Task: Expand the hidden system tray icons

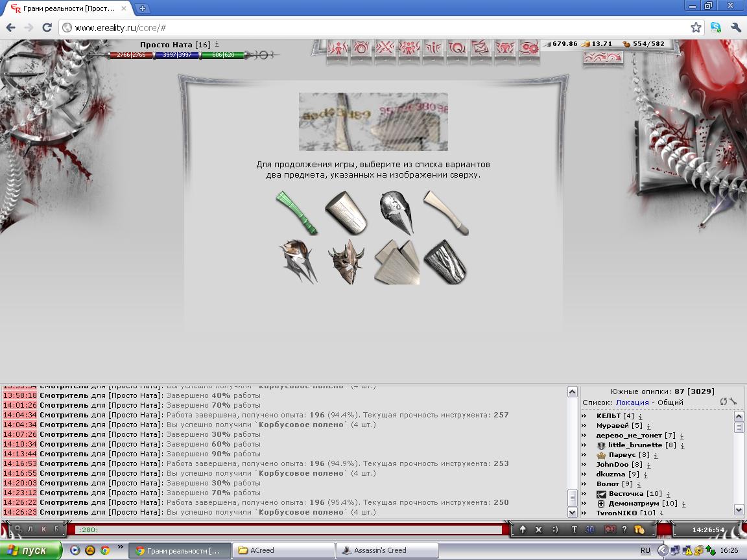Action: click(x=663, y=550)
